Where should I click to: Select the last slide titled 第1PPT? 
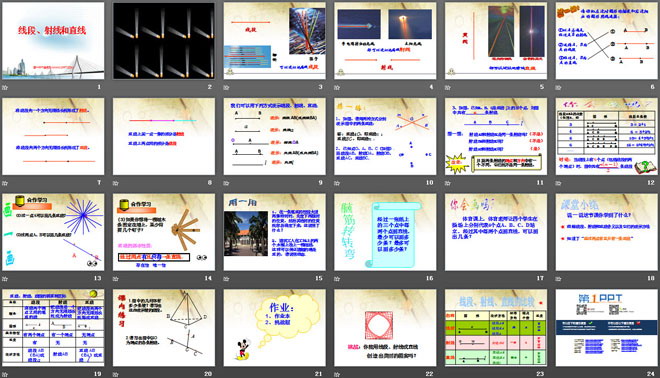607,327
